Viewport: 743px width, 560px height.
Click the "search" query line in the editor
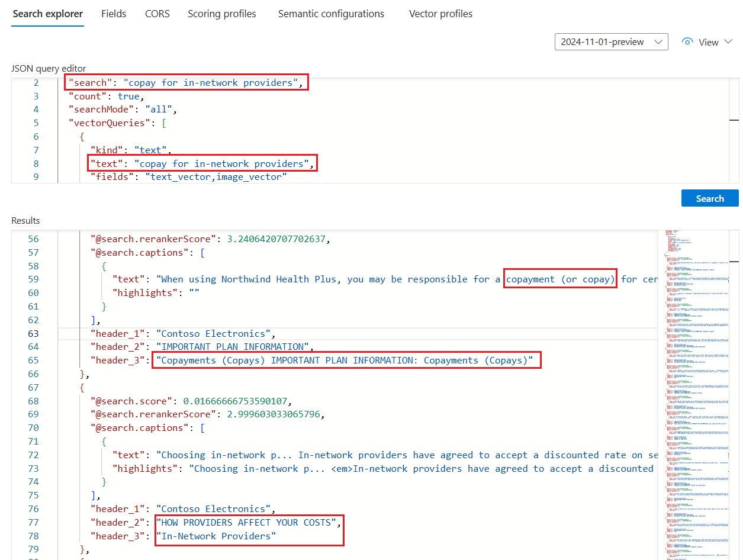pos(186,83)
